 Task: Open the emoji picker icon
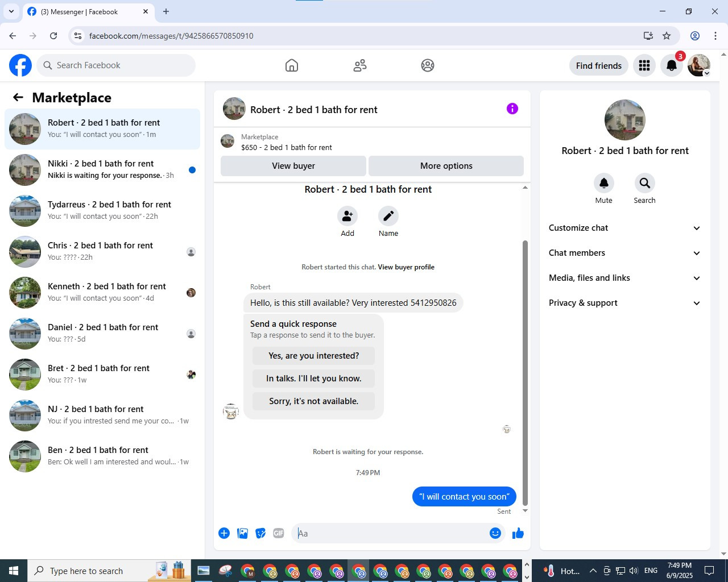[x=495, y=533]
